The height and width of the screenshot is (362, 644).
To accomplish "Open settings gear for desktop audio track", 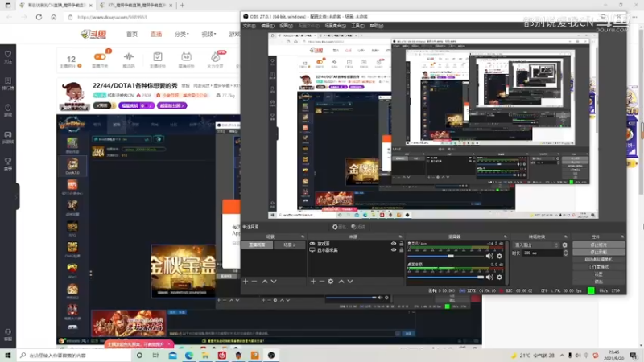I will pyautogui.click(x=499, y=278).
